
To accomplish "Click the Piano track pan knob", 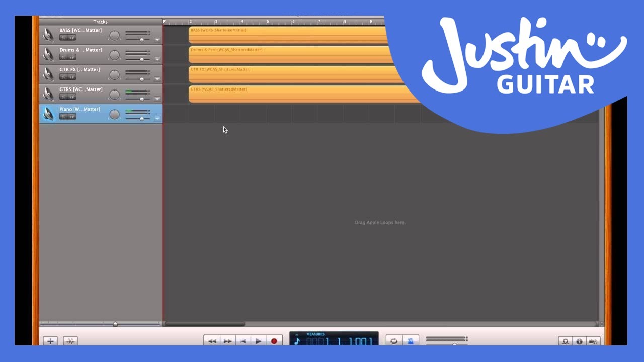I will click(115, 114).
